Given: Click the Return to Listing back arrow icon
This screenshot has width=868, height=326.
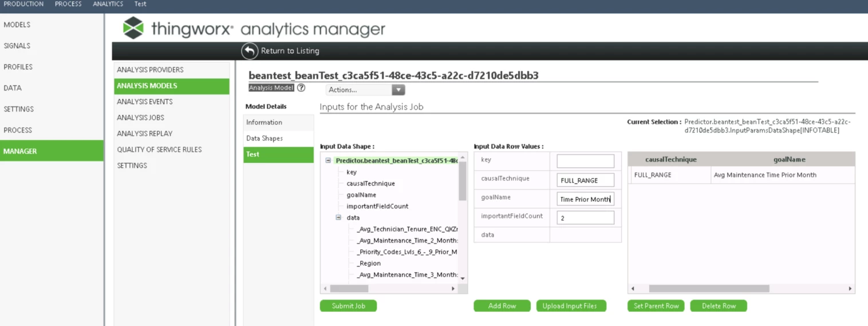Looking at the screenshot, I should [x=250, y=51].
